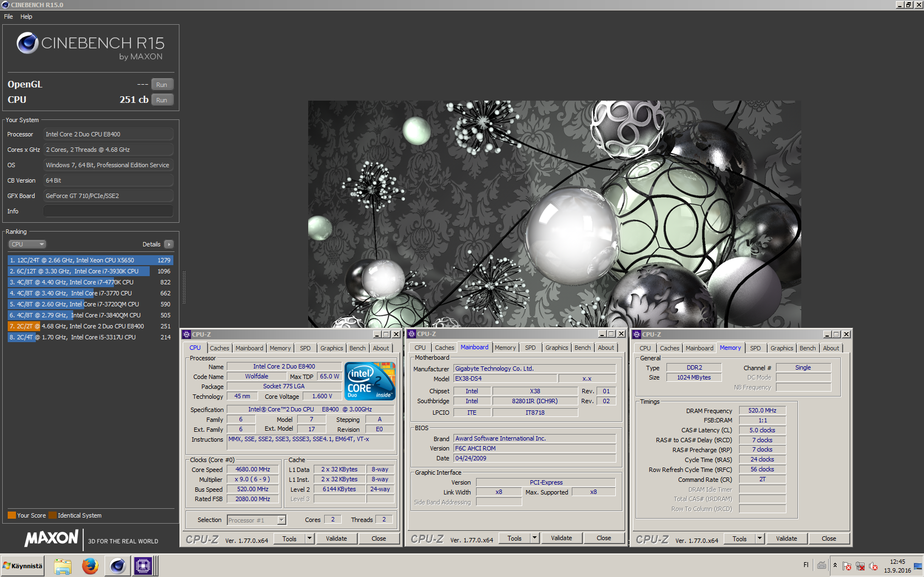
Task: Open Tools dropdown arrow in CPU-Z Mainboard window
Action: 535,538
